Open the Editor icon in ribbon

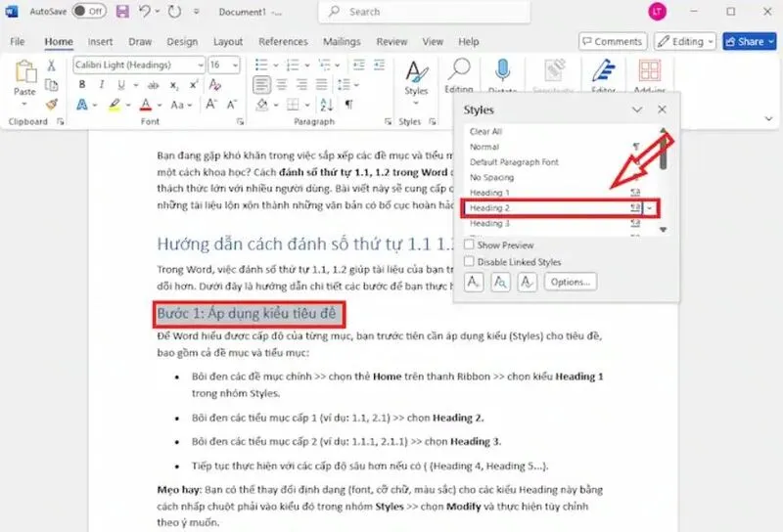[x=603, y=70]
